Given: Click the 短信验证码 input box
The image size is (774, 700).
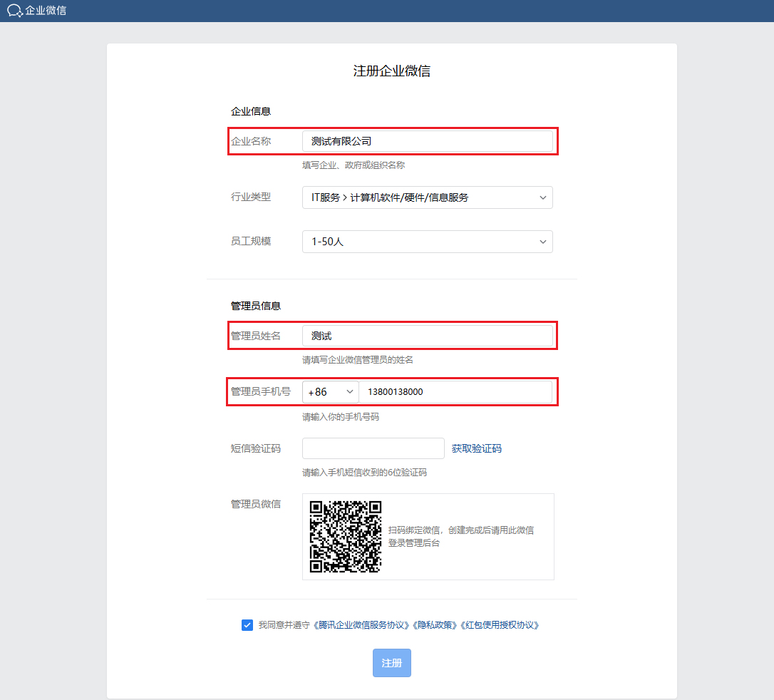Looking at the screenshot, I should pyautogui.click(x=373, y=448).
